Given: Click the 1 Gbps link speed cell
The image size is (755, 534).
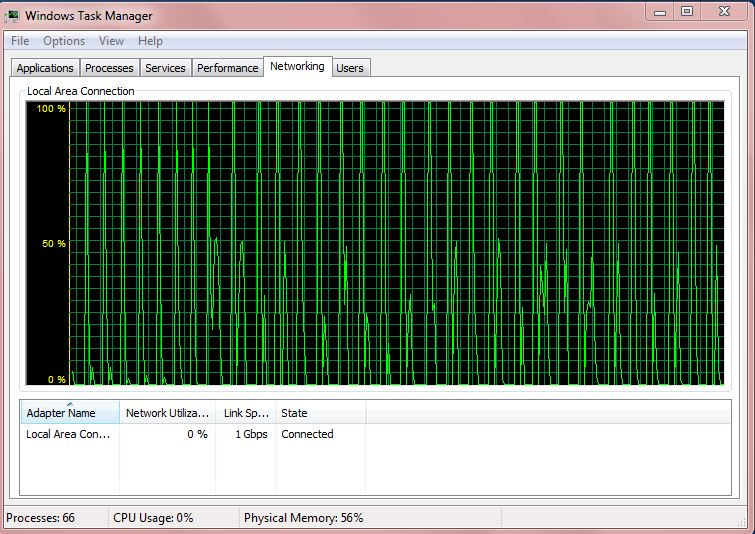Looking at the screenshot, I should pyautogui.click(x=251, y=434).
